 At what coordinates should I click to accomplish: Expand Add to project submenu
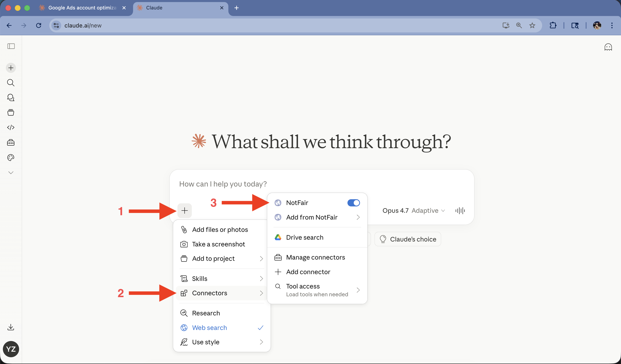(x=222, y=259)
